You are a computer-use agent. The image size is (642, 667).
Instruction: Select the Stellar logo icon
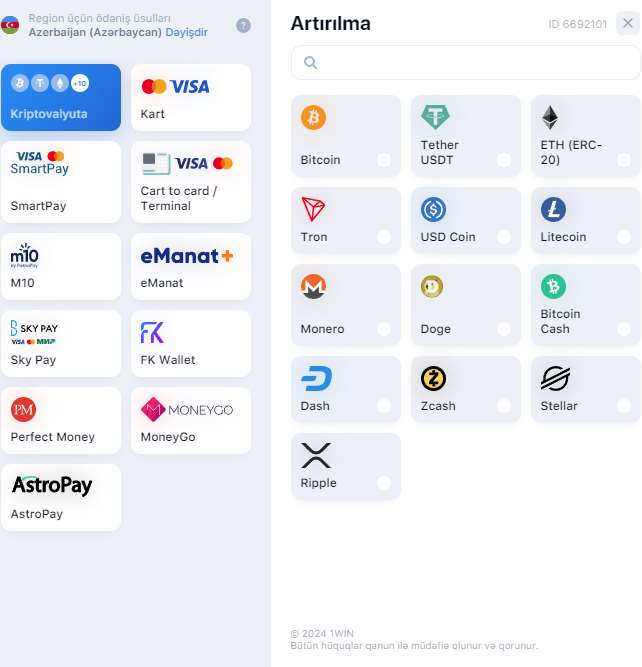coord(555,378)
